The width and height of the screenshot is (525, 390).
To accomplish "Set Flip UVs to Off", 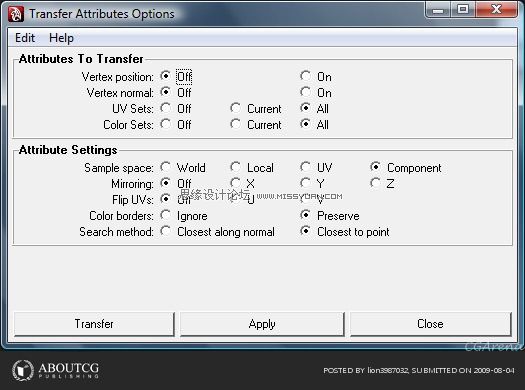I will [165, 199].
